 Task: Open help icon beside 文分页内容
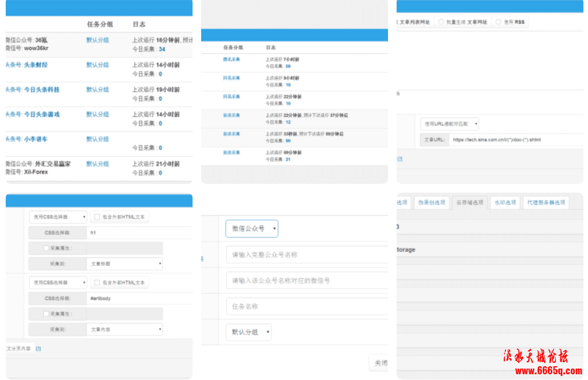[38, 348]
